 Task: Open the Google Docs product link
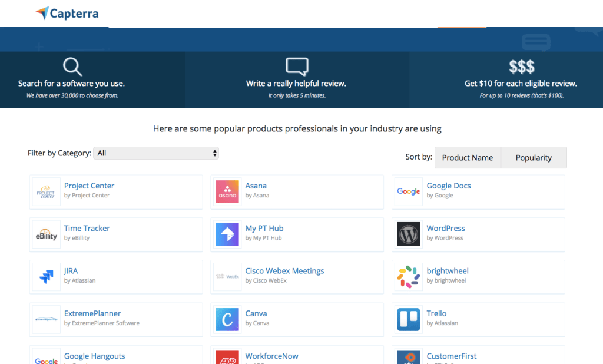click(x=448, y=186)
